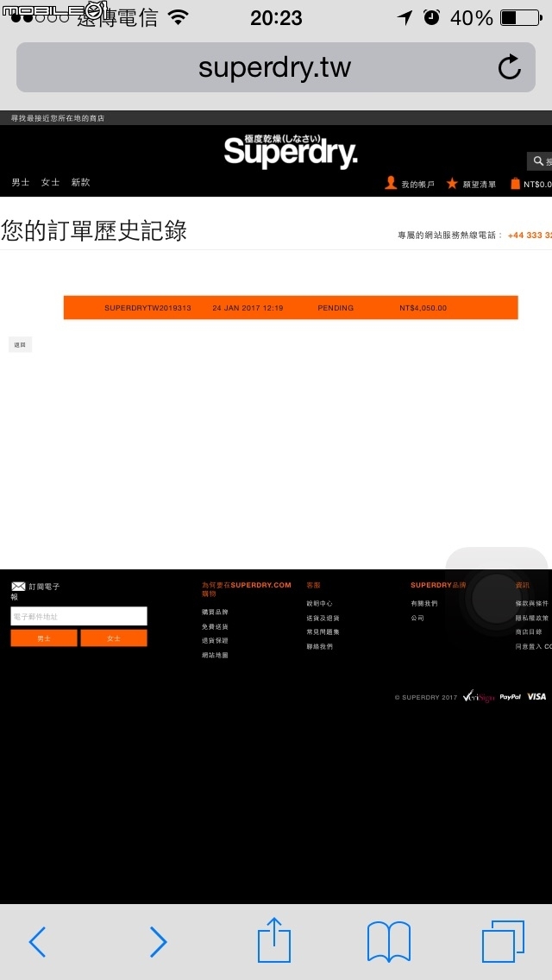Click the 聯絡我們 footer link

319,646
